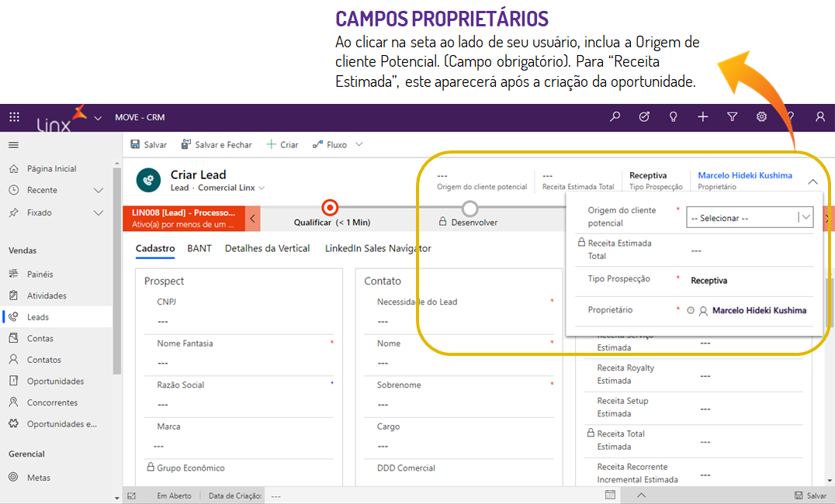The height and width of the screenshot is (504, 835).
Task: Expand the footer up chevron
Action: tap(642, 495)
